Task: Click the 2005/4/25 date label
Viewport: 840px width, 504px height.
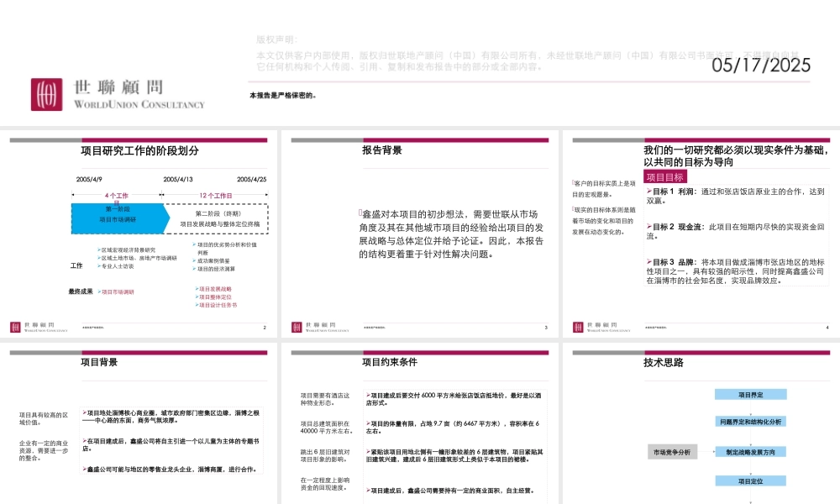Action: [252, 180]
